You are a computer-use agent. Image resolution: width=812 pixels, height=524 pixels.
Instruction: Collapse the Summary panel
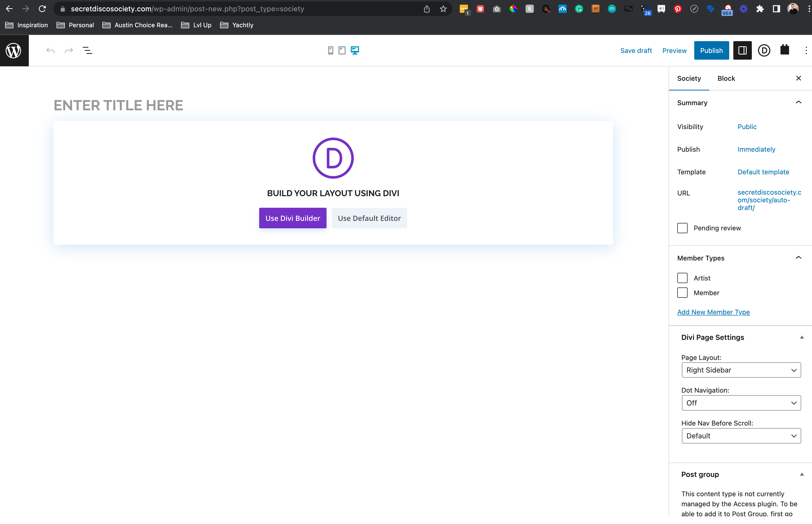[x=798, y=102]
